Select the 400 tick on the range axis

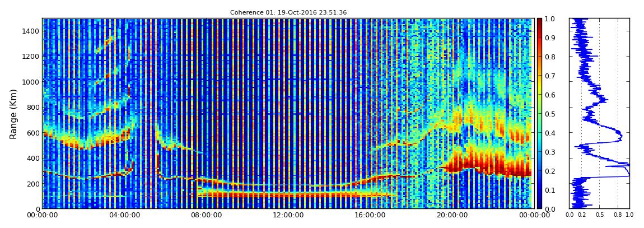click(x=33, y=158)
